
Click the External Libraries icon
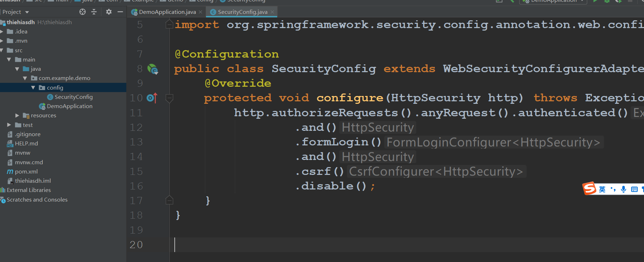tap(3, 190)
